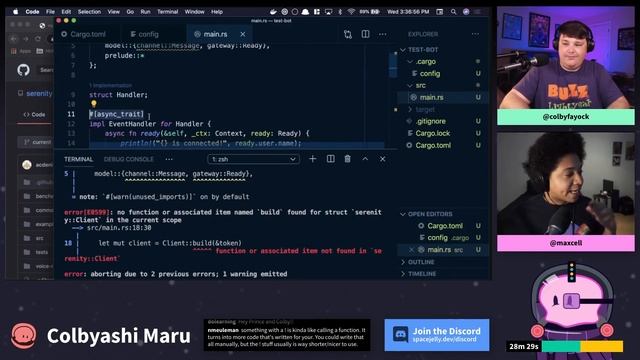Switch to the Debug Console tab
The width and height of the screenshot is (640, 360).
[129, 159]
